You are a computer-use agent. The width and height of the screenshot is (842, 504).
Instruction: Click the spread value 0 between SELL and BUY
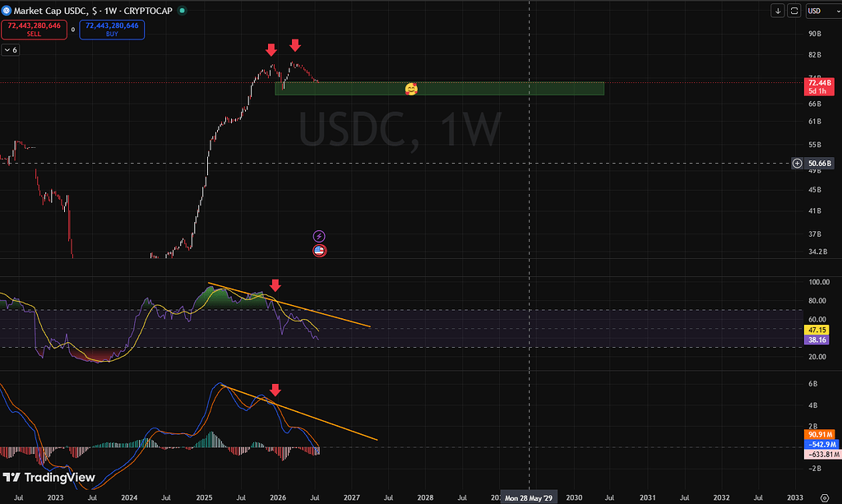click(73, 30)
